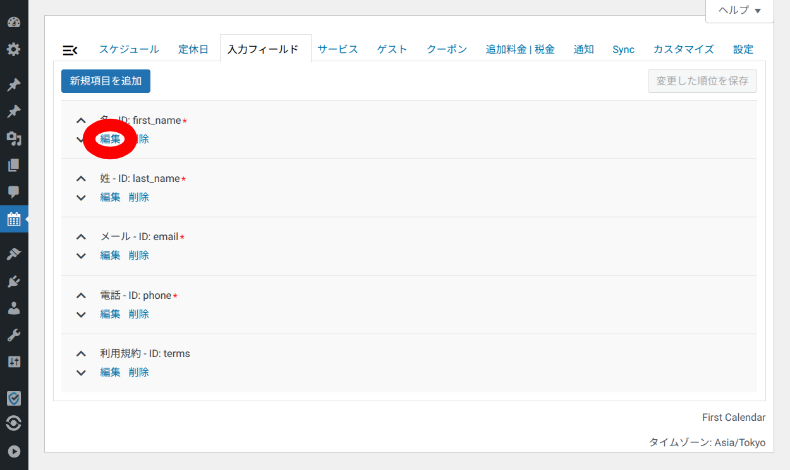790x470 pixels.
Task: Move the terms field up
Action: point(81,354)
